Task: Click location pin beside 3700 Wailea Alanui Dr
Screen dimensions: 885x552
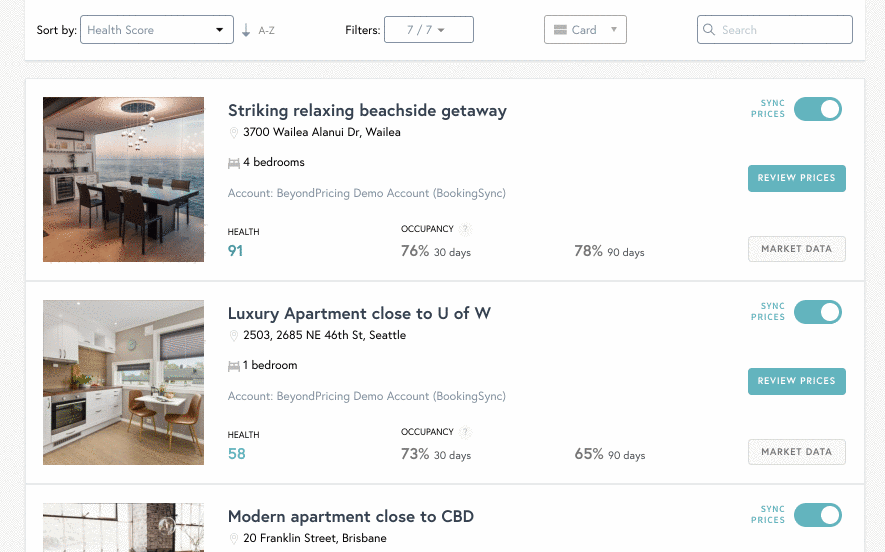Action: [233, 133]
